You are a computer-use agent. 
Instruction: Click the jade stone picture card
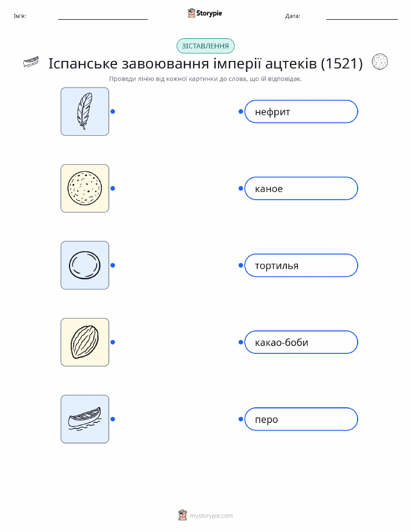(x=85, y=265)
